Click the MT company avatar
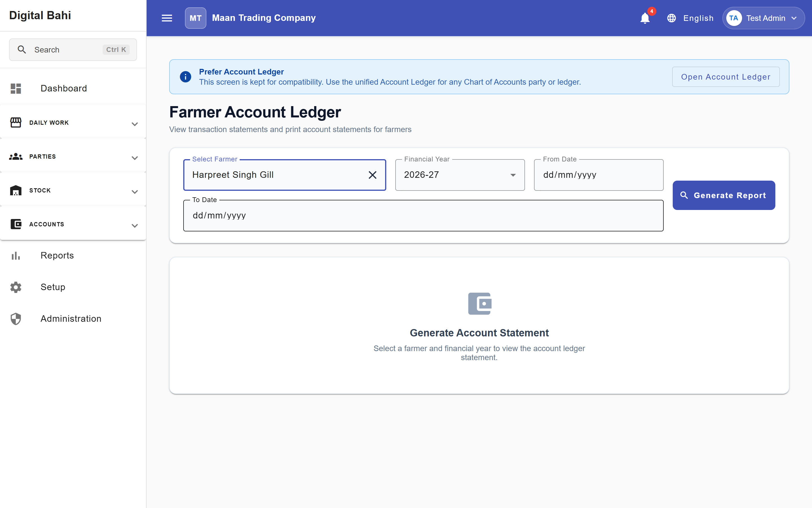The height and width of the screenshot is (508, 812). [196, 18]
